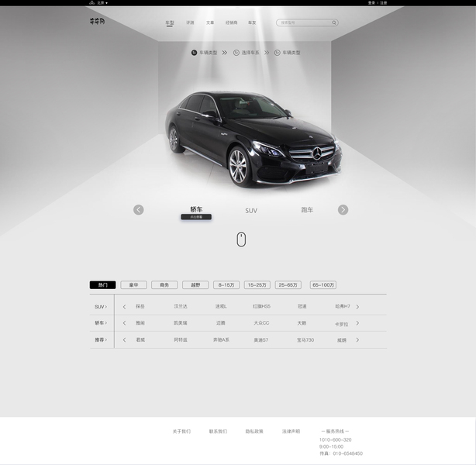Select the 15-25万 price filter
The height and width of the screenshot is (465, 476).
[257, 284]
